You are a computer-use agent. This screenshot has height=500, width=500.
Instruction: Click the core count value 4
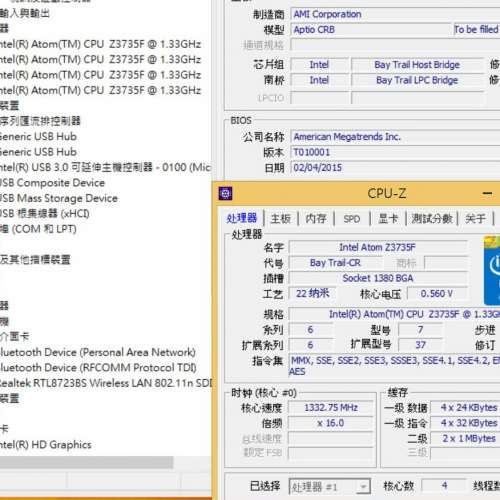pyautogui.click(x=444, y=485)
